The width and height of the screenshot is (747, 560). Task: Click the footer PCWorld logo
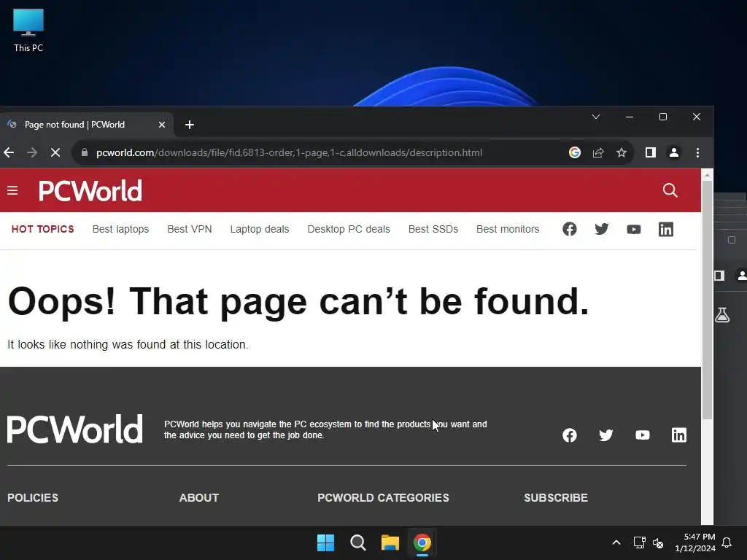[75, 429]
